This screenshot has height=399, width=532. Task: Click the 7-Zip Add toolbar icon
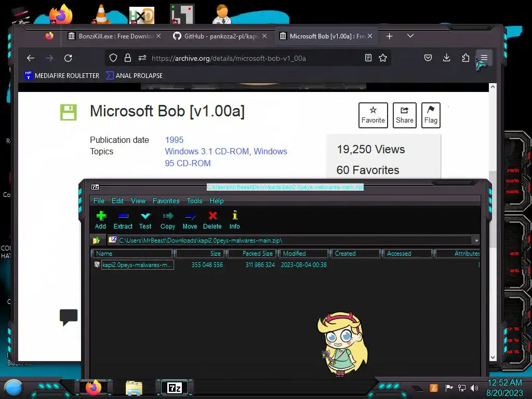tap(100, 220)
